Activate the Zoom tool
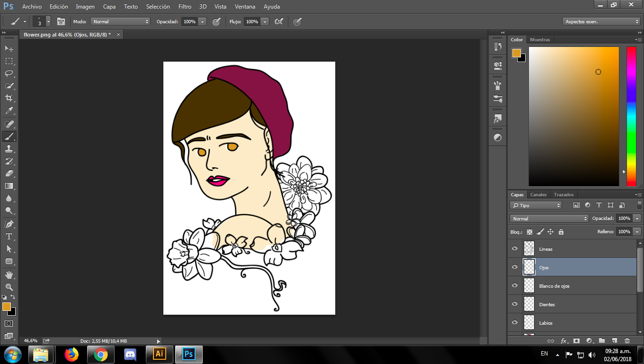 (x=9, y=287)
